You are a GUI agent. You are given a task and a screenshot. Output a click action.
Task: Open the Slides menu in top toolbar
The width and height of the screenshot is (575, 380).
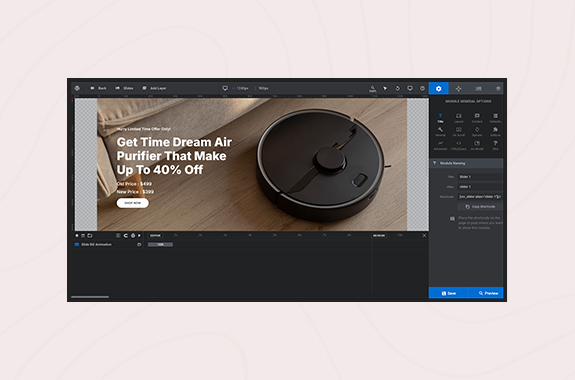[x=124, y=88]
